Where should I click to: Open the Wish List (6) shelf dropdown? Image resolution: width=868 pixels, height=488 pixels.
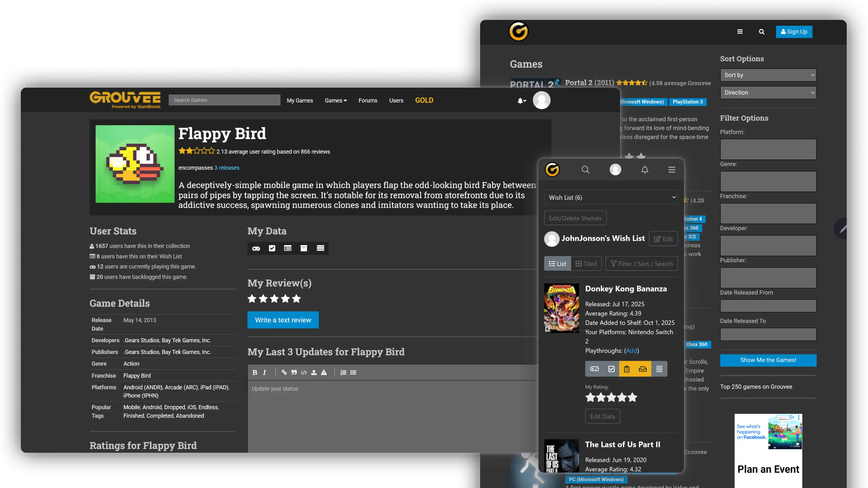coord(611,197)
